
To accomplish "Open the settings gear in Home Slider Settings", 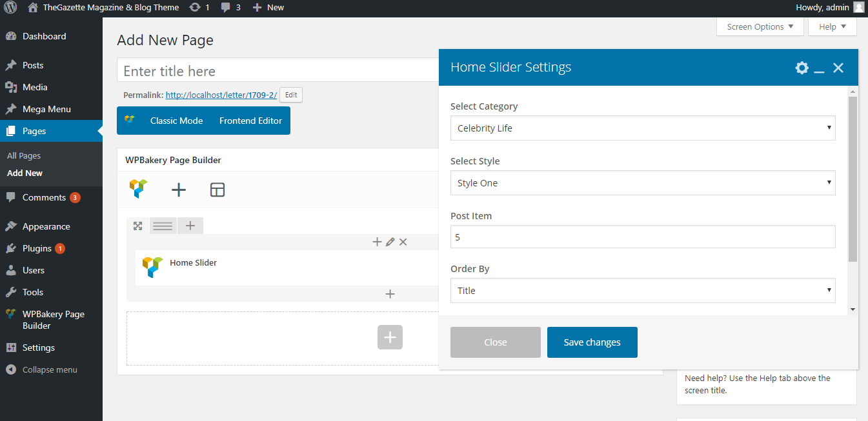I will click(x=802, y=68).
